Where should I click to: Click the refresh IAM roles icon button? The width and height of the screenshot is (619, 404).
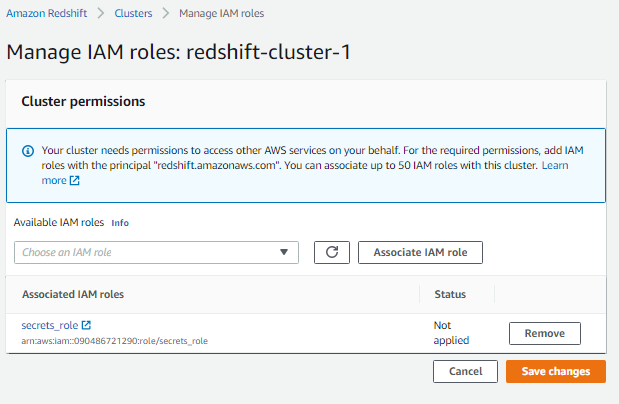[x=332, y=252]
